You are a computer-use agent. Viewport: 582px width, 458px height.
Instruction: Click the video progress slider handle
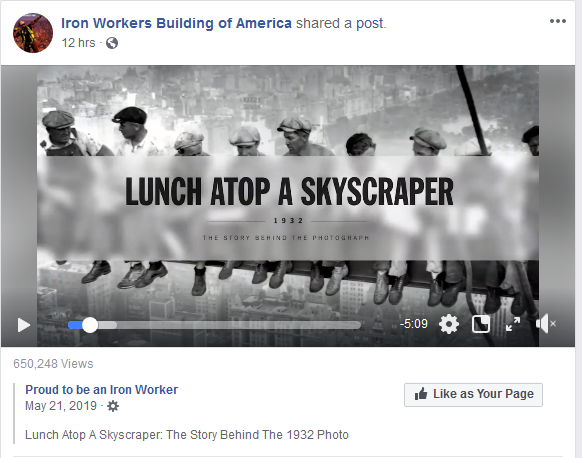tap(89, 325)
